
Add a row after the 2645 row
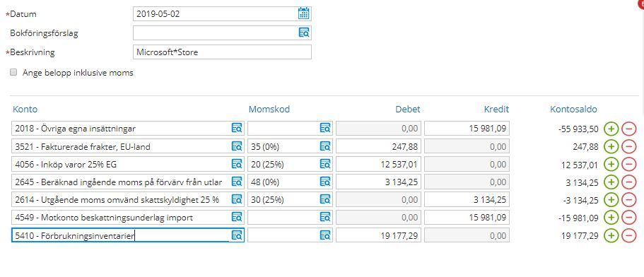pos(611,182)
